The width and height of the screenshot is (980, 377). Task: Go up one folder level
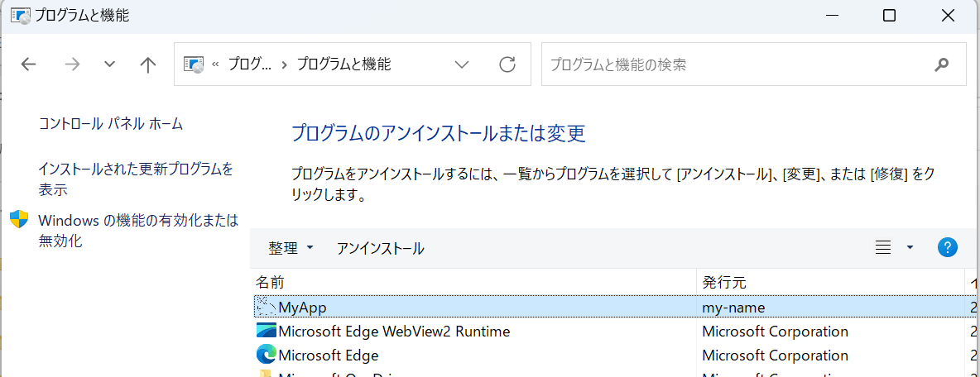[147, 64]
